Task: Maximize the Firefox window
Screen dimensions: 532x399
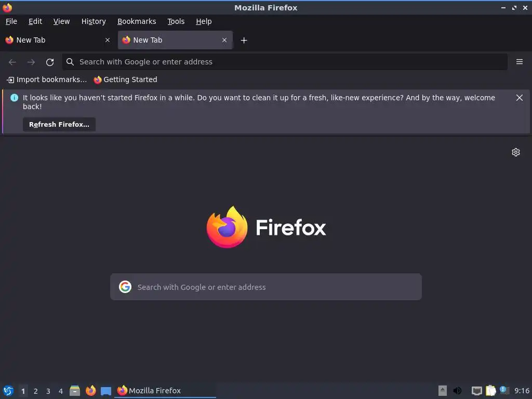Action: [x=514, y=7]
